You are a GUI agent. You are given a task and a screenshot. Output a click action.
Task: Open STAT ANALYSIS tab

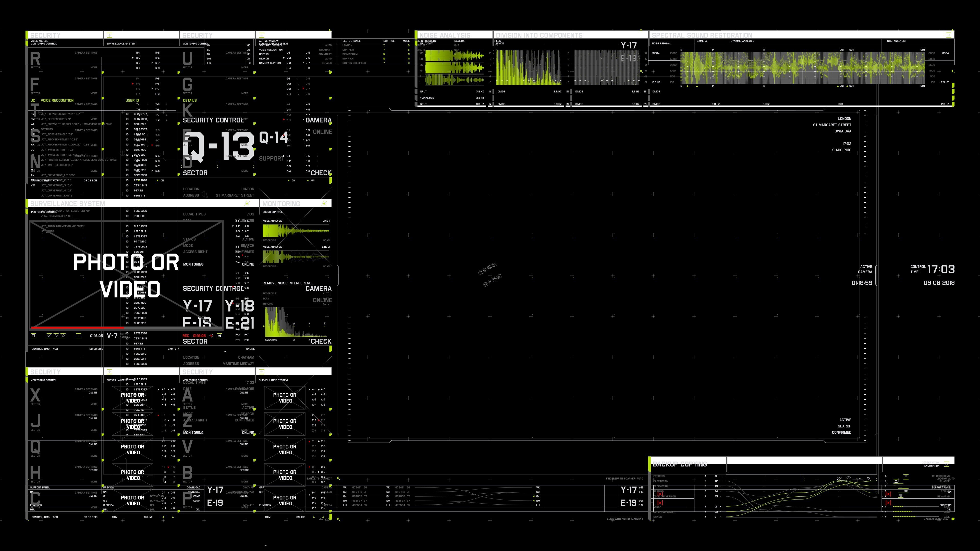pos(896,41)
